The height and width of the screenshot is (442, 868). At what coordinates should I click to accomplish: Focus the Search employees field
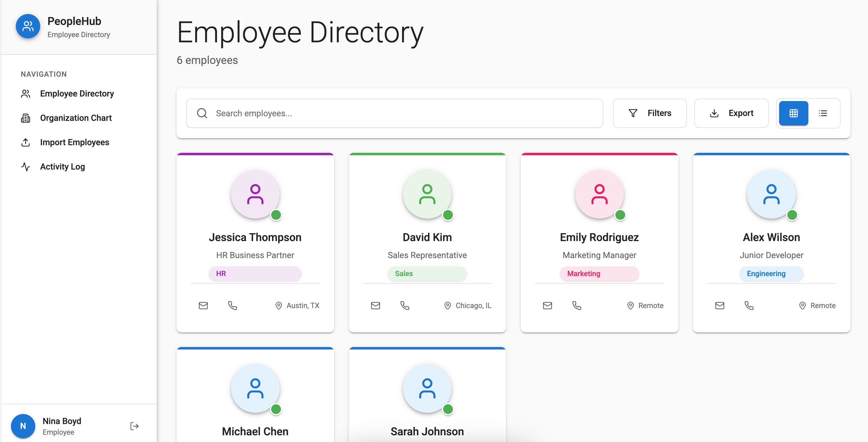coord(394,113)
